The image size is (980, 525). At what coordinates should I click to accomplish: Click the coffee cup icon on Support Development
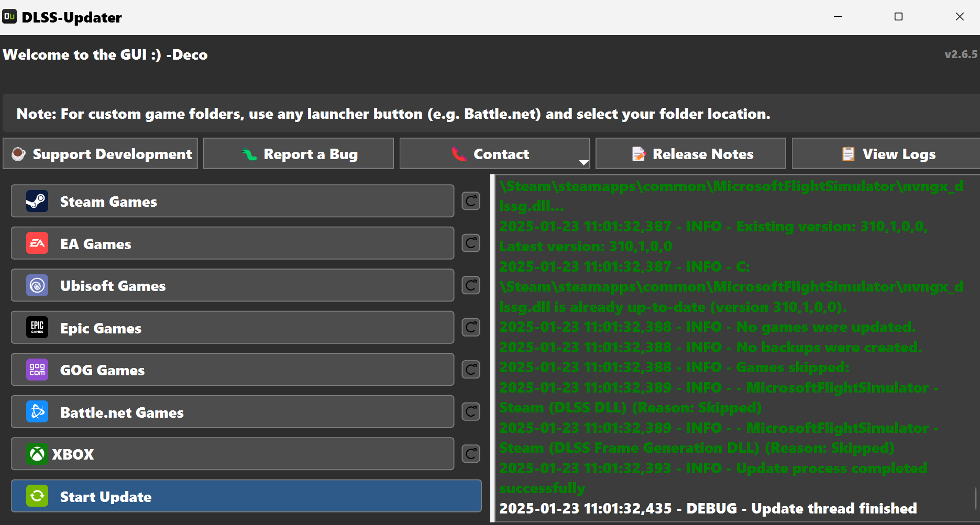18,154
